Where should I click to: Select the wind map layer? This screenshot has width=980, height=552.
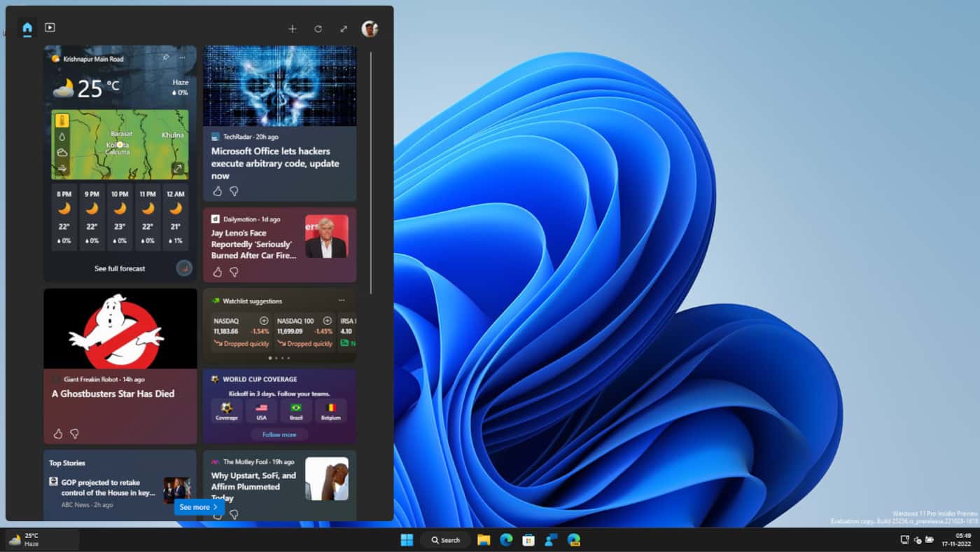[x=62, y=168]
